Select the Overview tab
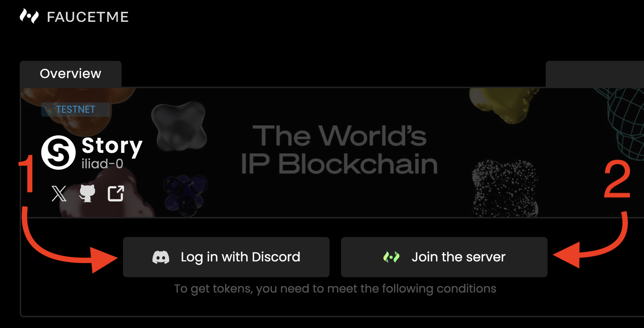 (x=71, y=74)
